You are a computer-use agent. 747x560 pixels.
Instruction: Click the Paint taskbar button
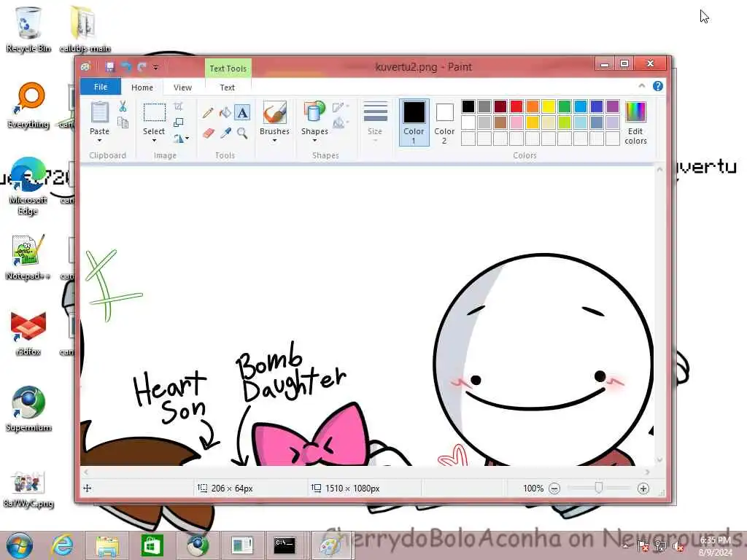330,546
